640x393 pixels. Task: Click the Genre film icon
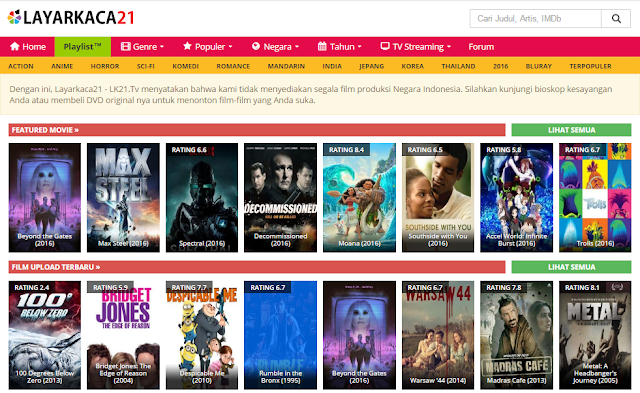point(125,47)
